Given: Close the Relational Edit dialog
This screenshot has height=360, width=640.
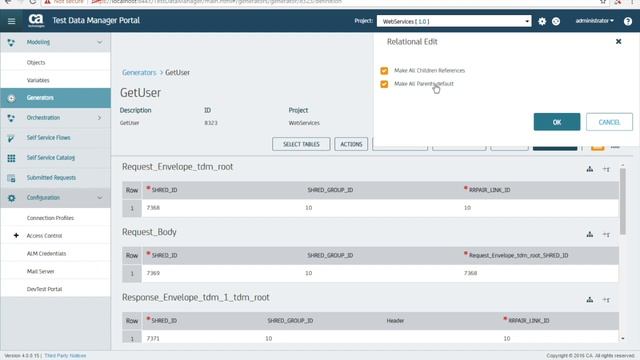Looking at the screenshot, I should 618,41.
